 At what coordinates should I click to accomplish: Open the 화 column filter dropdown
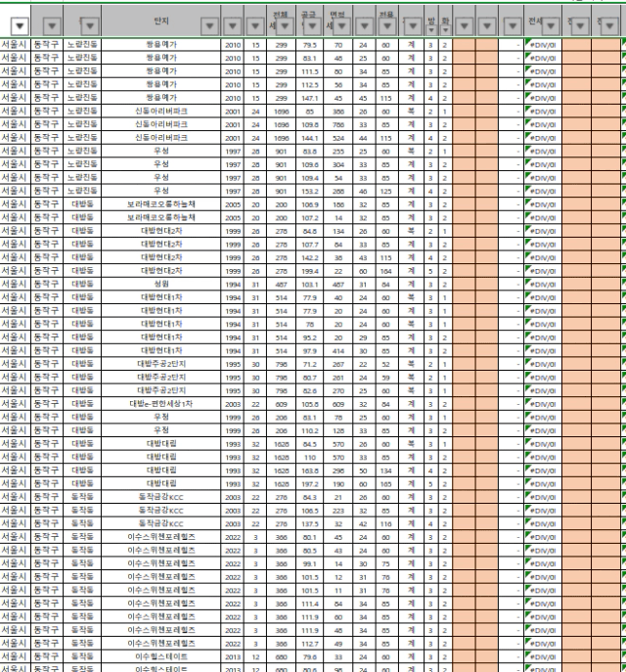coord(446,30)
